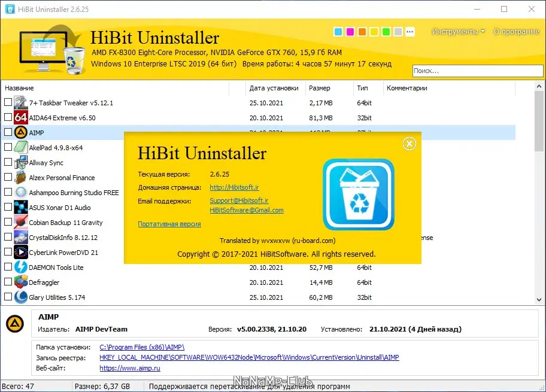Check the AIDA64 Extreme checkbox
Image resolution: width=546 pixels, height=392 pixels.
click(x=8, y=117)
